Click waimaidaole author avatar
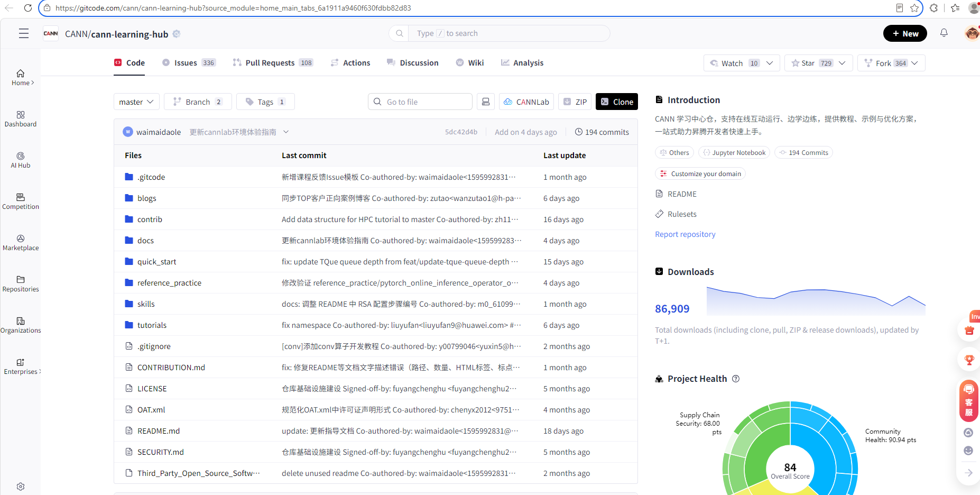This screenshot has width=980, height=495. (128, 132)
